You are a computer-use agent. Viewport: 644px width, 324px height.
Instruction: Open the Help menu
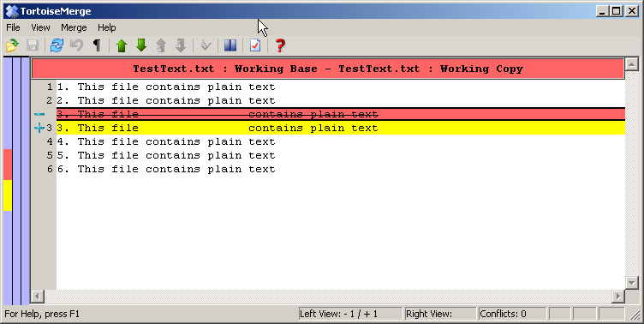(107, 27)
